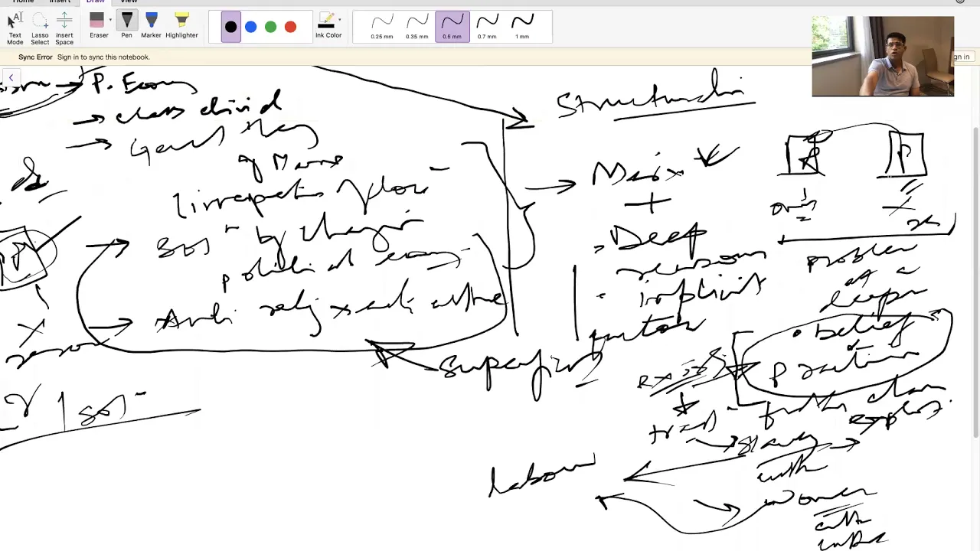The width and height of the screenshot is (980, 551).
Task: Click the Sync Error label
Action: tap(35, 57)
